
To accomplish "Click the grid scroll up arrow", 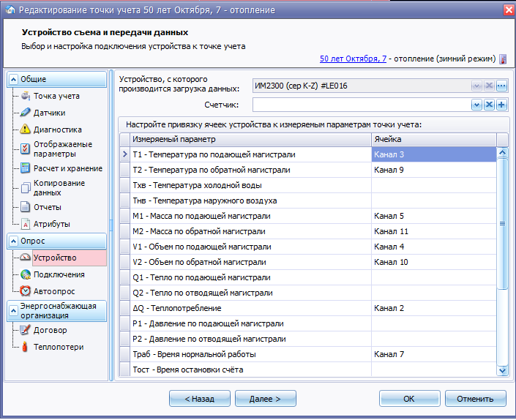I will [503, 152].
